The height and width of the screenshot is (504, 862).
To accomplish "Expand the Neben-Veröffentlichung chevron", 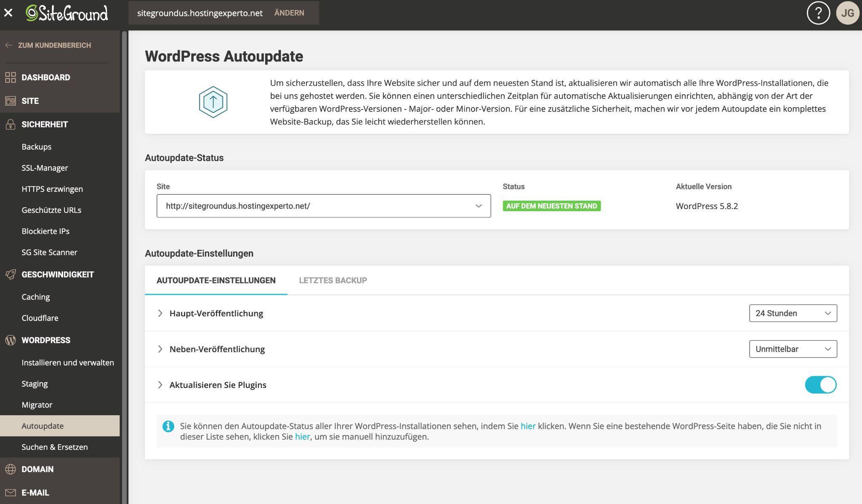I will 160,349.
